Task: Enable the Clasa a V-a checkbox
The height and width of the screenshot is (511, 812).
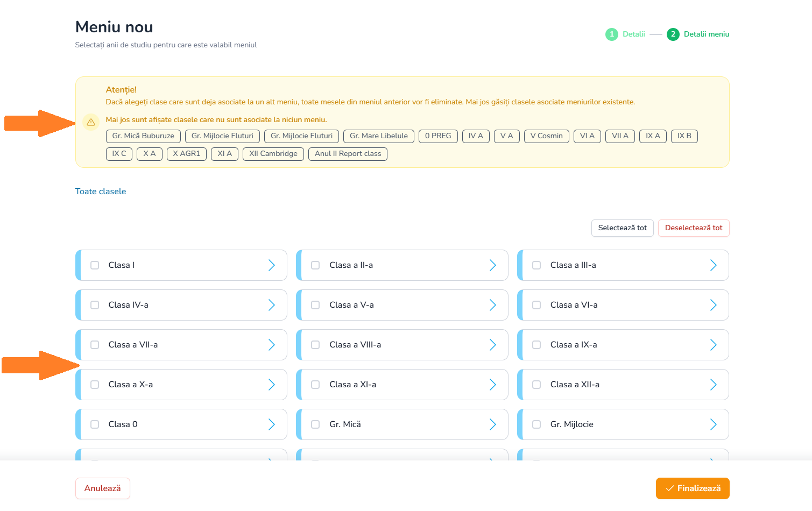Action: [x=315, y=305]
